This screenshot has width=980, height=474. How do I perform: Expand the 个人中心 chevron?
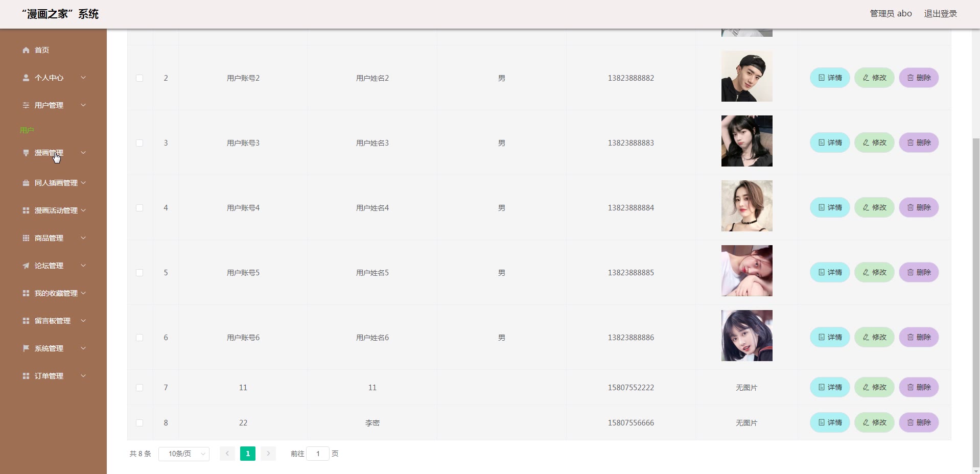pos(83,78)
